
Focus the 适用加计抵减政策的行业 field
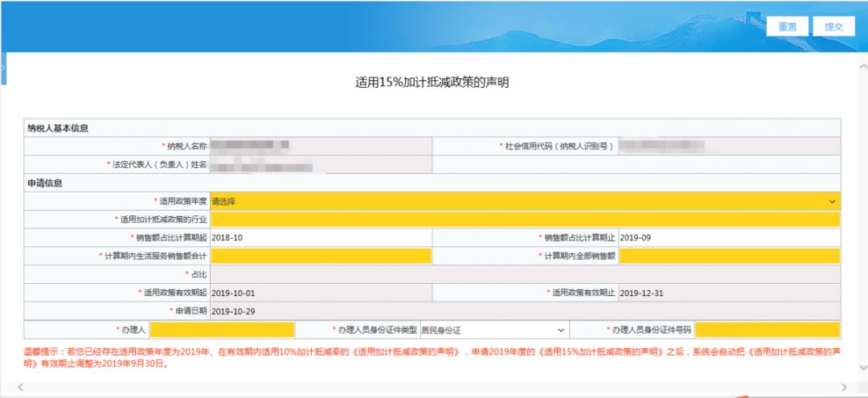(x=525, y=220)
